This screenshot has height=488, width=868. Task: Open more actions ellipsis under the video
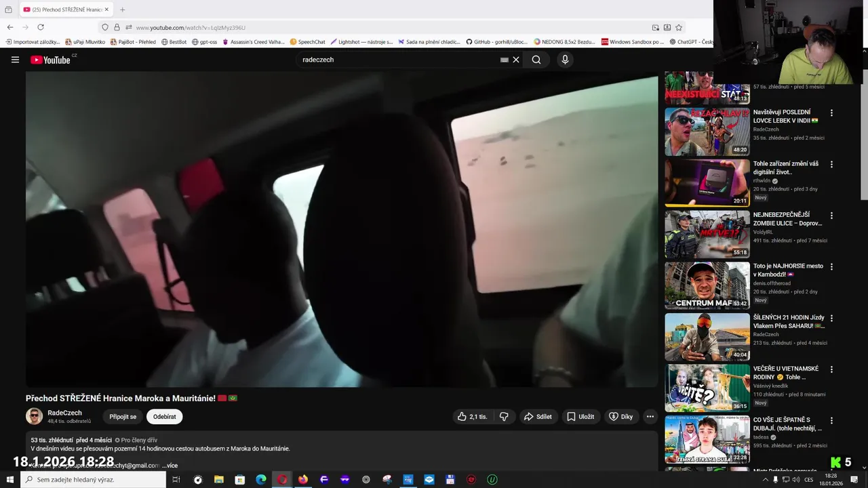click(x=650, y=417)
